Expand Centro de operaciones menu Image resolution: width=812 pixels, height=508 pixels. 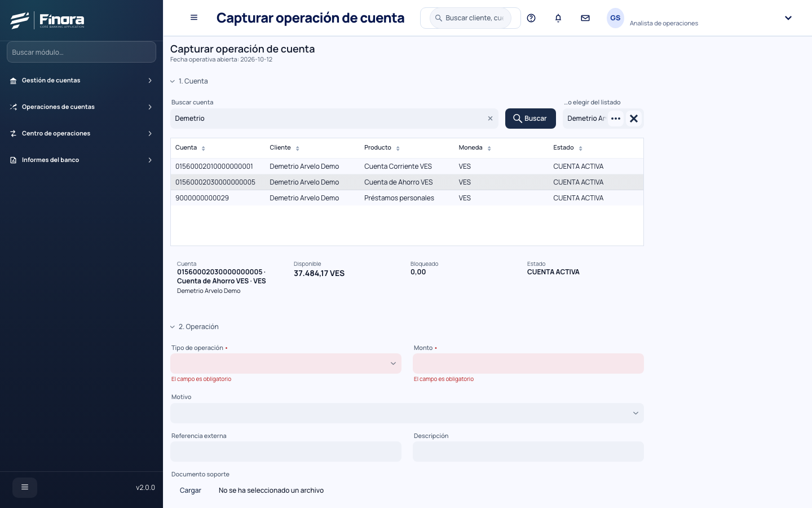coord(81,134)
